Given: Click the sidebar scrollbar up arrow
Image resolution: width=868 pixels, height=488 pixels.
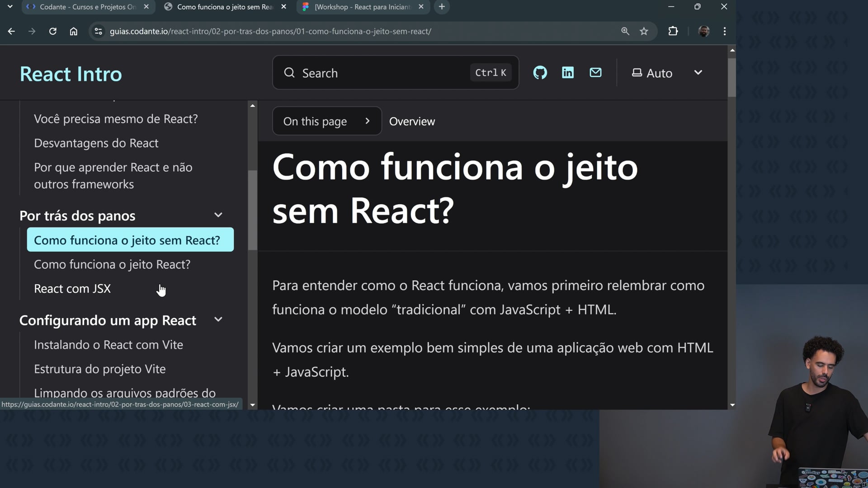Looking at the screenshot, I should pyautogui.click(x=253, y=105).
